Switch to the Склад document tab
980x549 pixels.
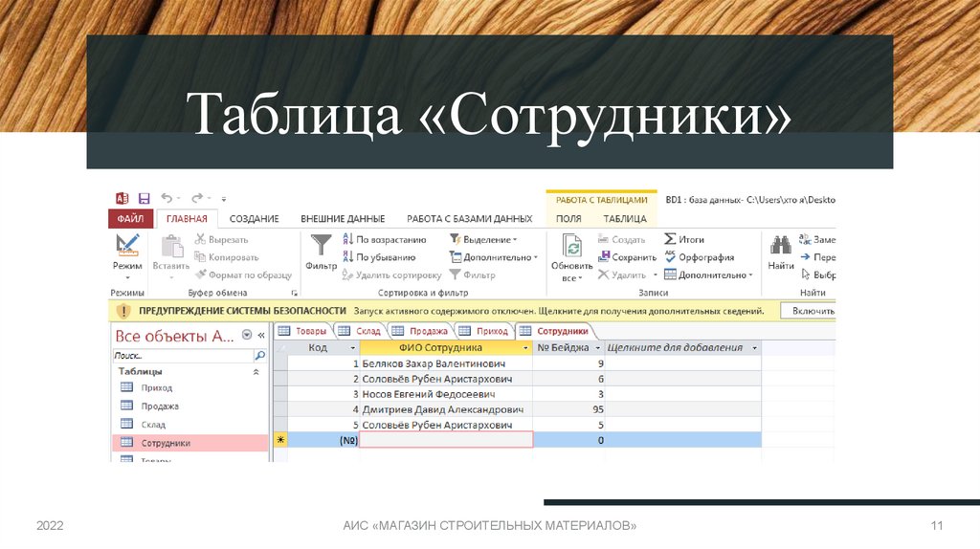click(x=360, y=331)
